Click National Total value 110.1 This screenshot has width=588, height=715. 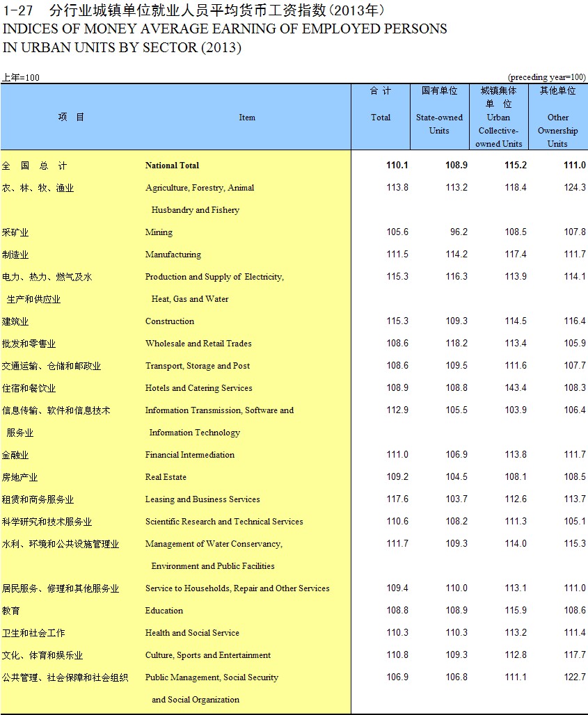(x=397, y=165)
